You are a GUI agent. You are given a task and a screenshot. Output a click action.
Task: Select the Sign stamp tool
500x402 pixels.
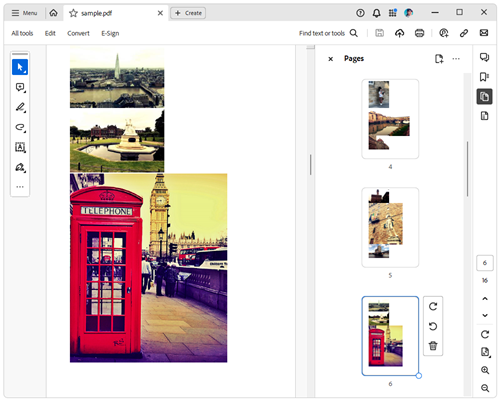click(20, 167)
